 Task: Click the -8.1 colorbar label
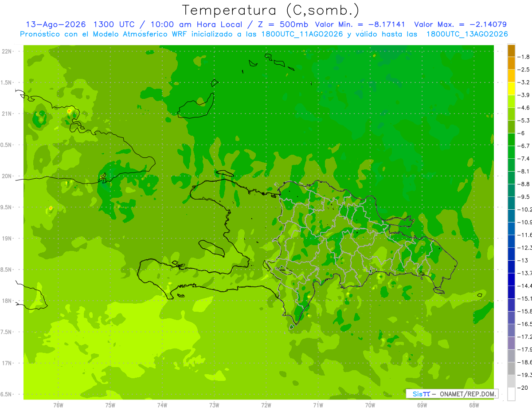(524, 171)
